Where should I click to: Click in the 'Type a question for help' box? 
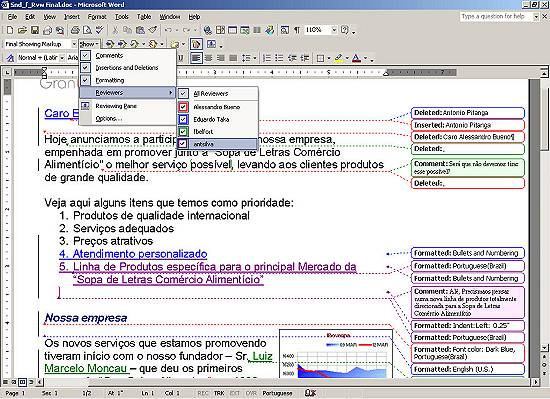point(496,16)
